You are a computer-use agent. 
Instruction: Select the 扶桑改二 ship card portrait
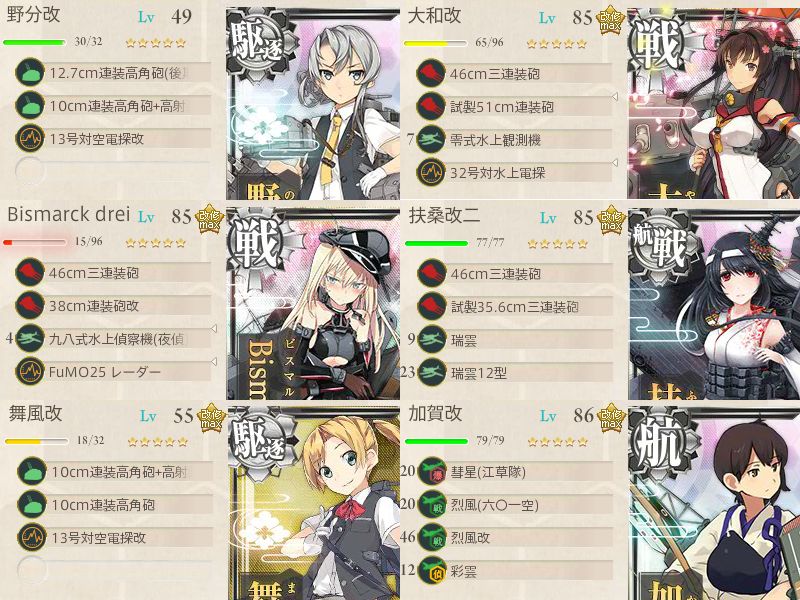pyautogui.click(x=714, y=304)
